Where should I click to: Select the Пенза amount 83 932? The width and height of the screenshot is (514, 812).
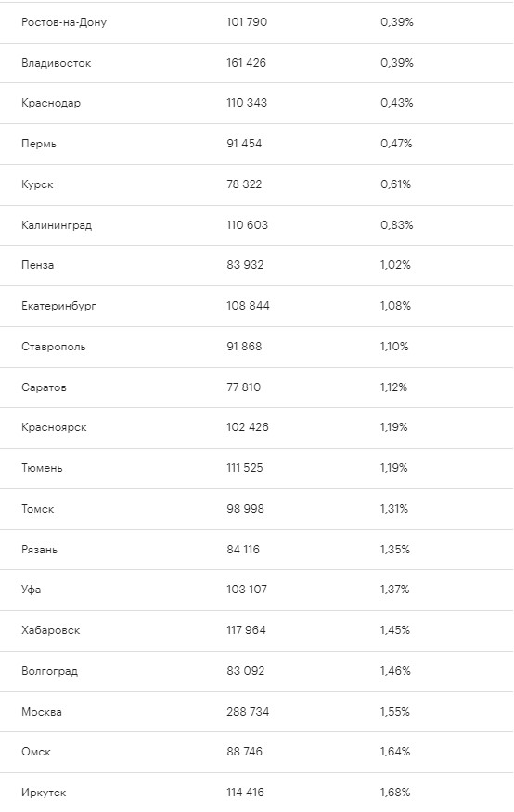[x=245, y=264]
